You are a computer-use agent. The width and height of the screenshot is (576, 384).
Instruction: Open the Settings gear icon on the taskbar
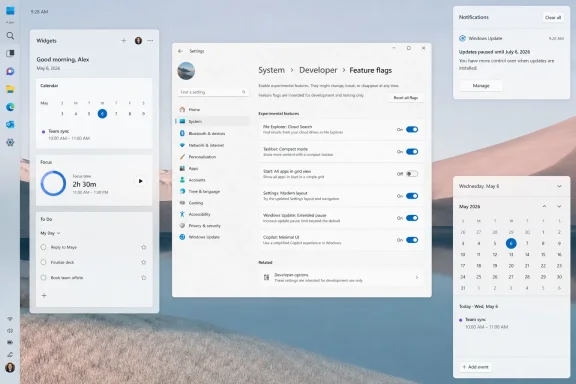pos(10,142)
